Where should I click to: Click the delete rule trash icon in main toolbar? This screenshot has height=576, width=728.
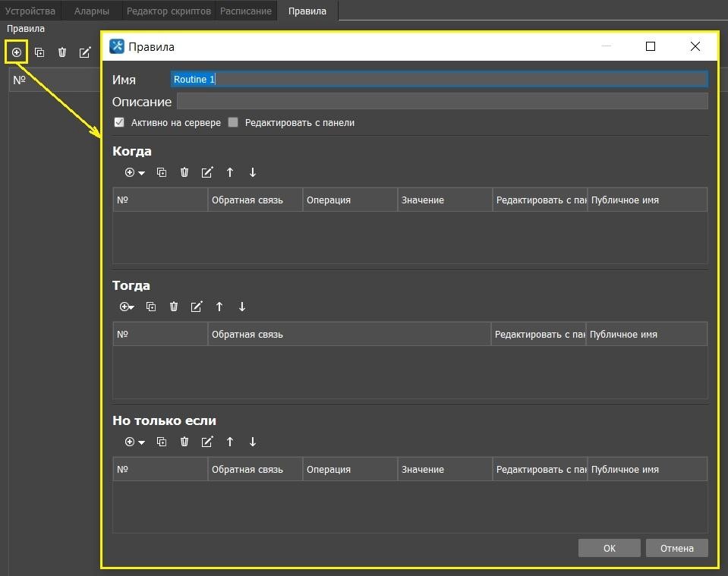coord(62,52)
